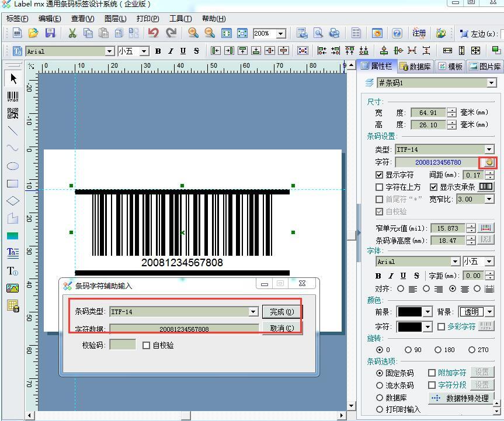Select the straight line tool
Viewport: 504px width, 421px height.
click(12, 131)
